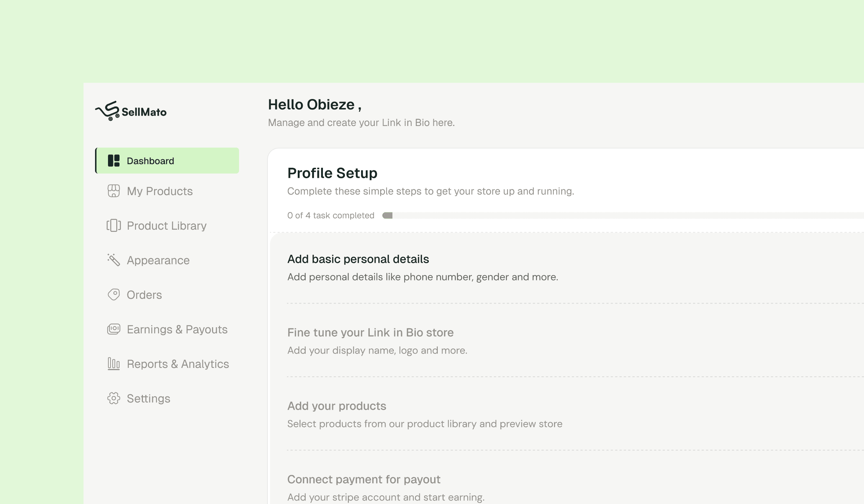Click the Reports & Analytics chart icon
The width and height of the screenshot is (864, 504).
[114, 364]
